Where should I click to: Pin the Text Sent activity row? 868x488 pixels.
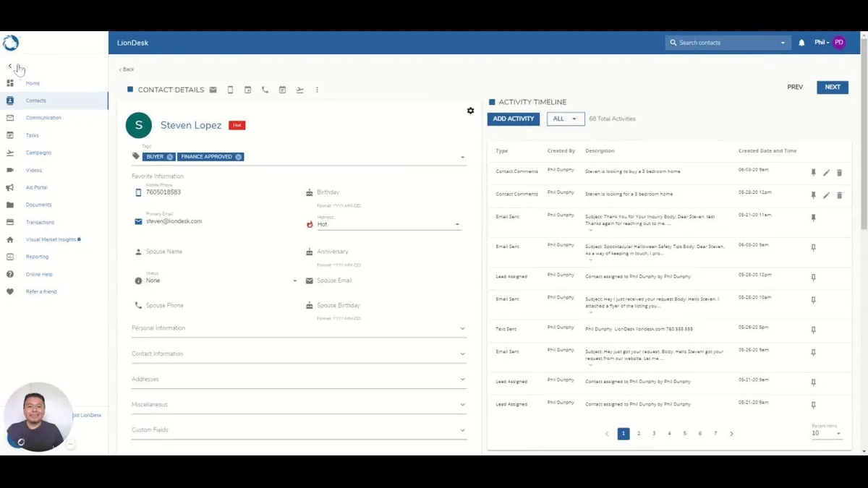click(813, 330)
